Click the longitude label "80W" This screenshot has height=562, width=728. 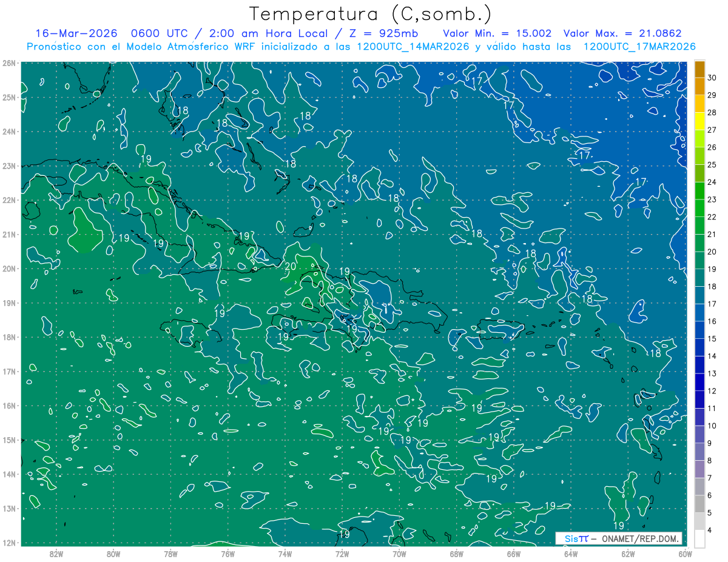point(113,554)
